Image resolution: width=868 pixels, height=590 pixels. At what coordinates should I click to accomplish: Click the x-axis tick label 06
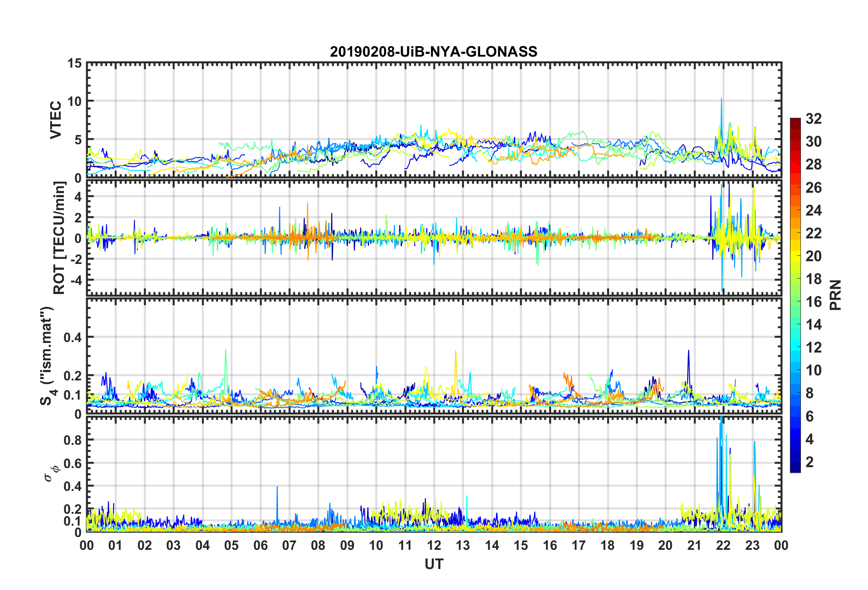[x=260, y=545]
